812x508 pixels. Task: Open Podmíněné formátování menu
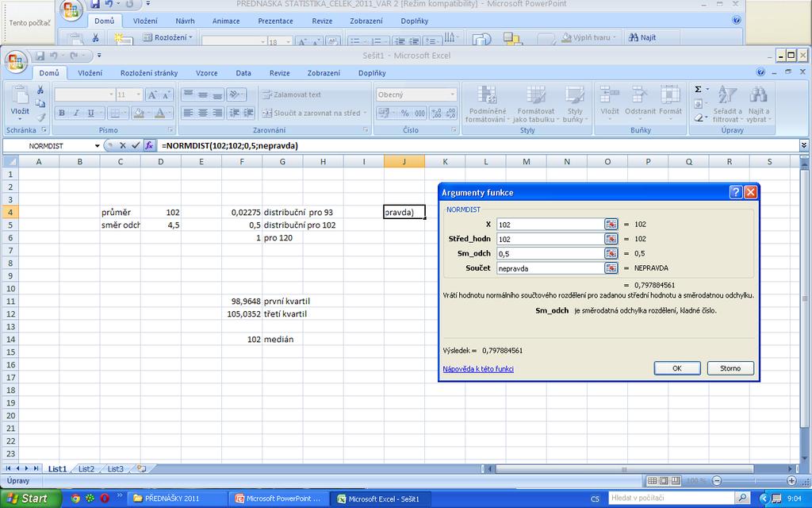(488, 104)
